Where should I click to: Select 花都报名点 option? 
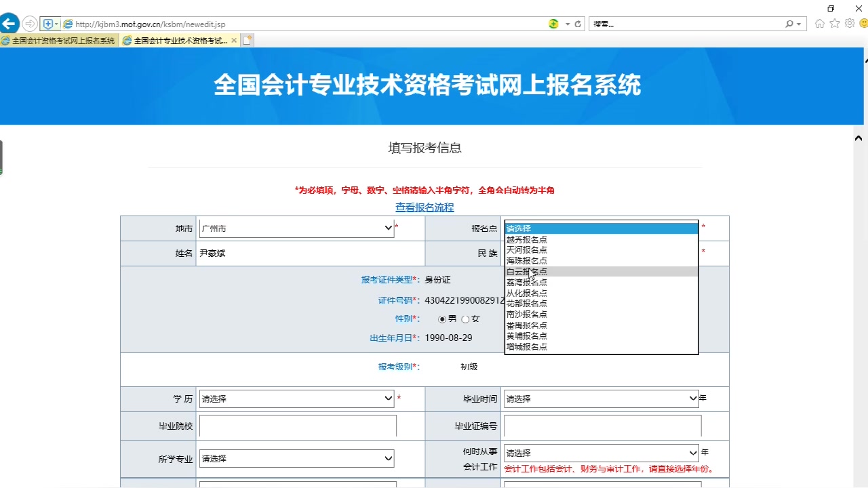click(601, 304)
